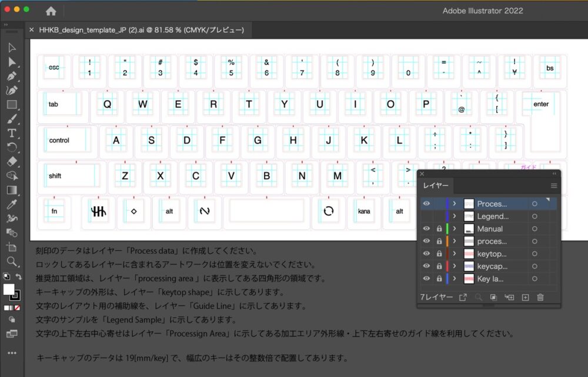
Task: Switch to the レイヤー panel tab
Action: 436,186
